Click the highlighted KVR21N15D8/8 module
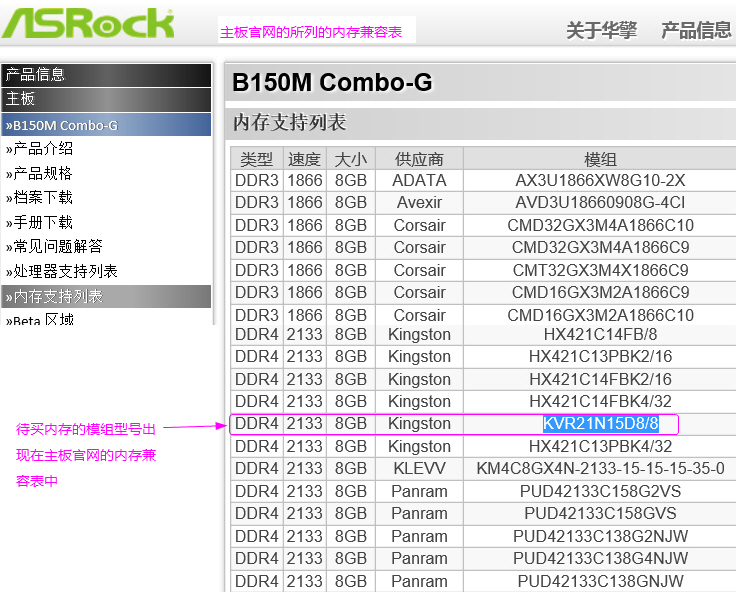 (601, 424)
